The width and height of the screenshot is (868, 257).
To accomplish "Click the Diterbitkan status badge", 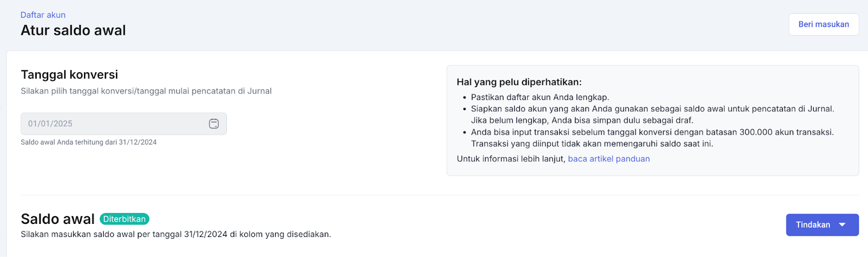I will [x=124, y=219].
